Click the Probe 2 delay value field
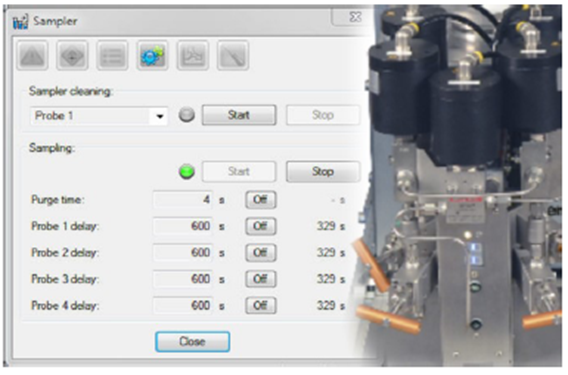 pyautogui.click(x=183, y=253)
